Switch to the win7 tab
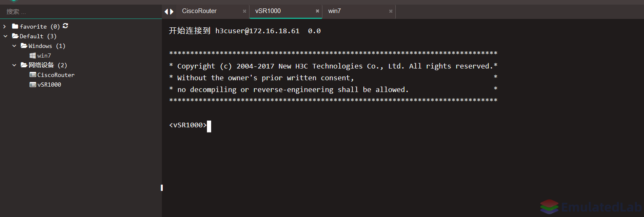Screen dimensions: 644x217 point(335,11)
